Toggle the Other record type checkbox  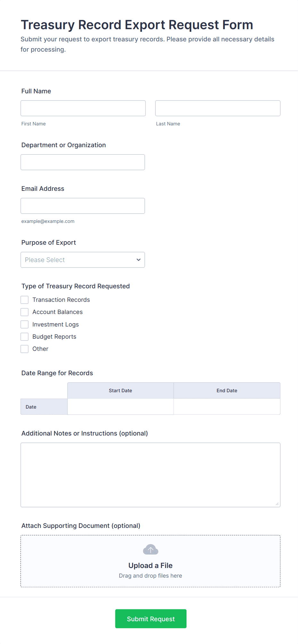point(25,349)
